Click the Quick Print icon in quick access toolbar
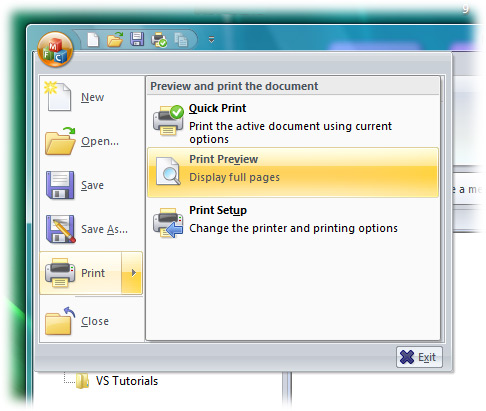Viewport: 486px width, 411px height. [159, 40]
